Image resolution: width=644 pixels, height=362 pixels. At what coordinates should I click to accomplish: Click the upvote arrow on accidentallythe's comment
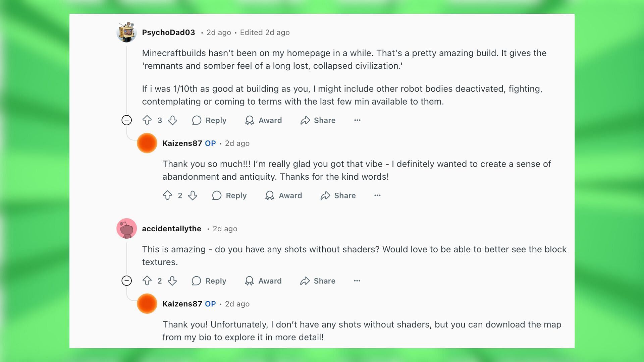click(147, 281)
